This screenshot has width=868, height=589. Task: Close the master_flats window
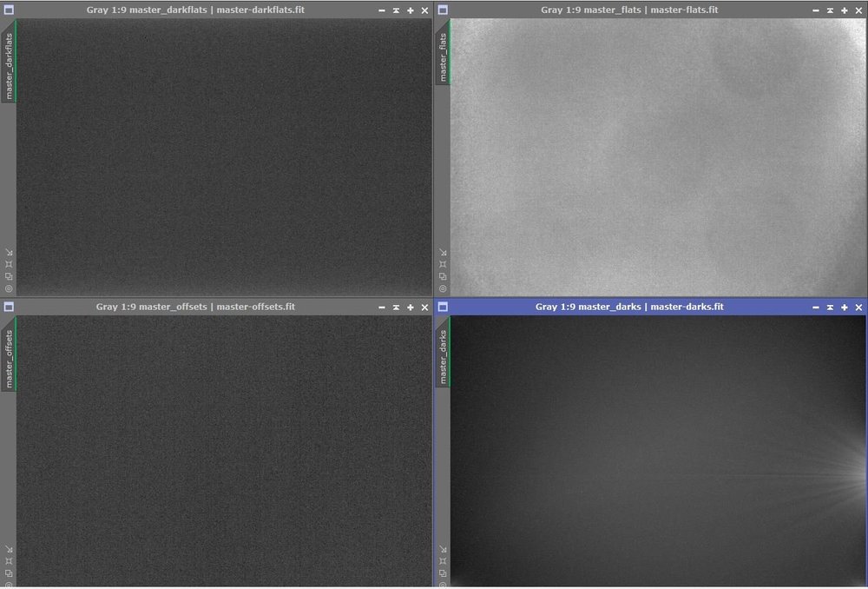click(859, 10)
